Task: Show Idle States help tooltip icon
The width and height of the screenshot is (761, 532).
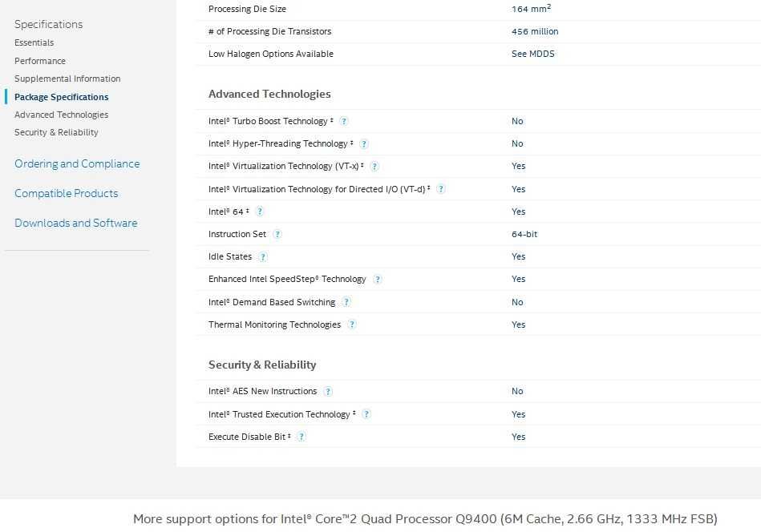Action: click(263, 257)
